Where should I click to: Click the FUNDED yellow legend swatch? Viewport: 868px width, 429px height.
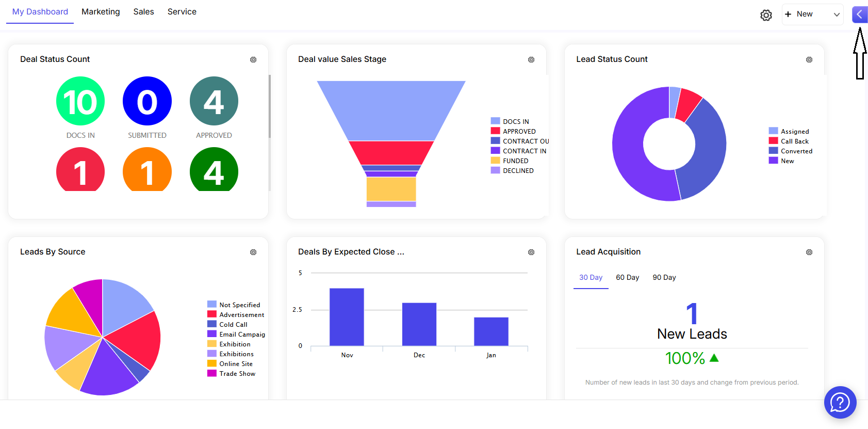pyautogui.click(x=495, y=161)
